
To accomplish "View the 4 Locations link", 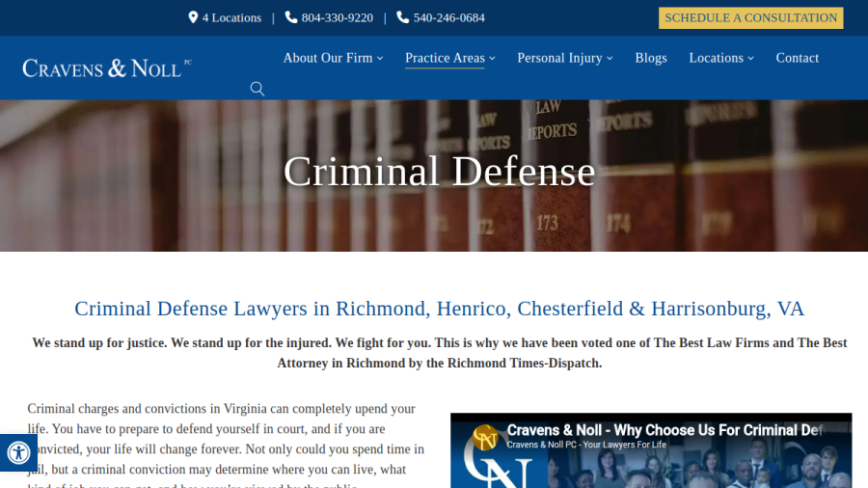I will (x=231, y=17).
